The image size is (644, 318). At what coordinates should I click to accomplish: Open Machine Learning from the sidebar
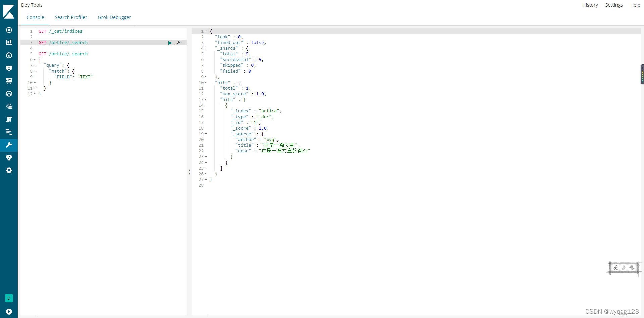9,94
